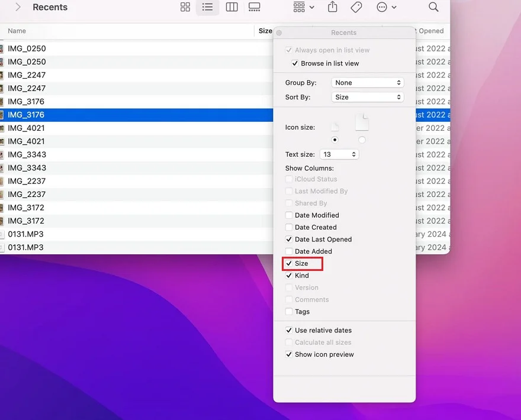Open the group-by toolbar dropdown
521x420 pixels.
304,7
